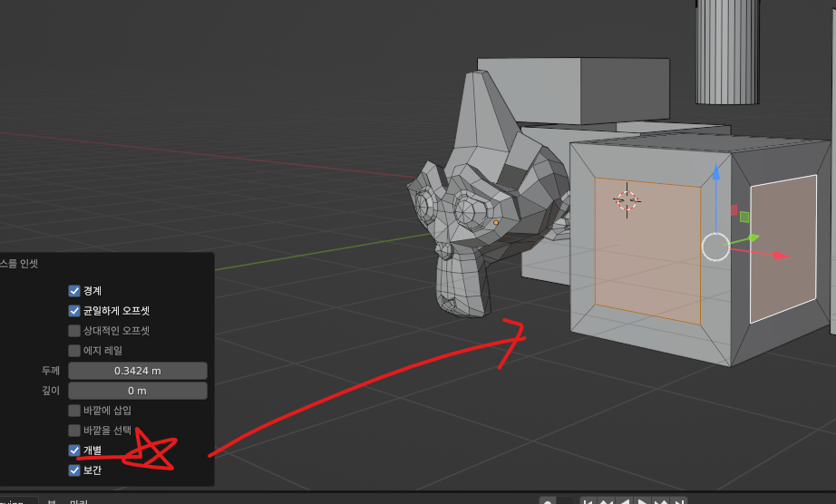Uncheck the 보간 checkbox
This screenshot has height=504, width=836.
point(74,470)
